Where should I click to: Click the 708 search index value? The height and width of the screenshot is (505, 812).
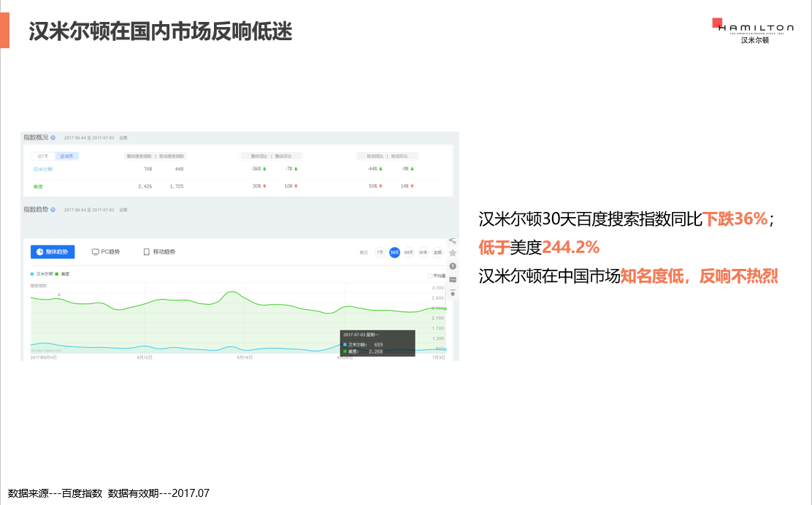[x=148, y=169]
